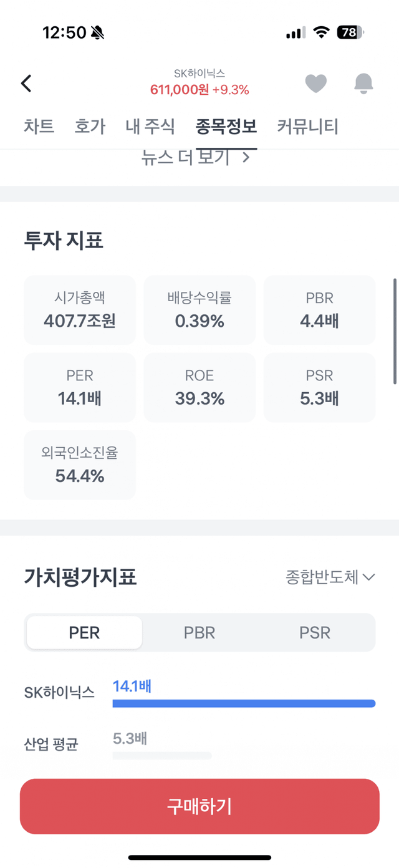Open the 차트 tab
This screenshot has width=399, height=868.
point(39,127)
